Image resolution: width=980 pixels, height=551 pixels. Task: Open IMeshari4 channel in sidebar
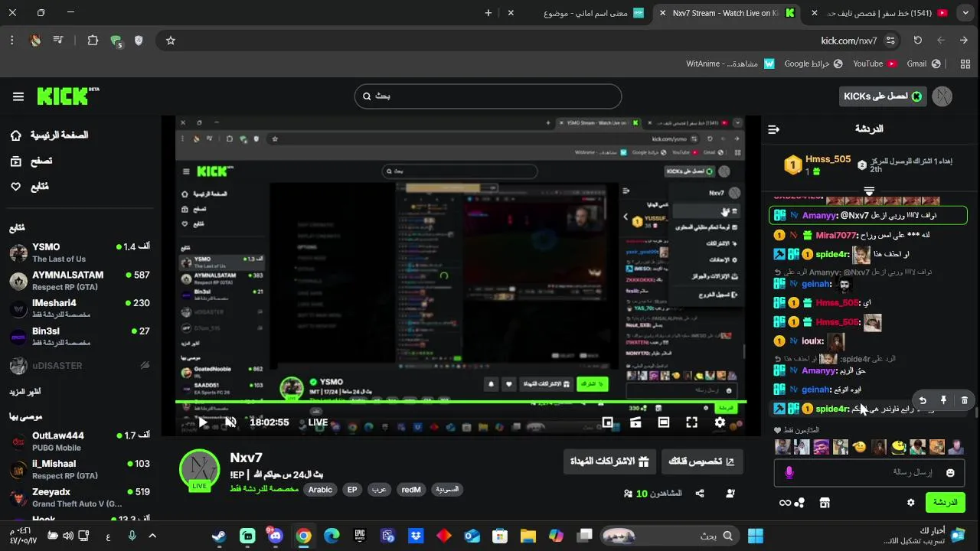[x=80, y=308]
